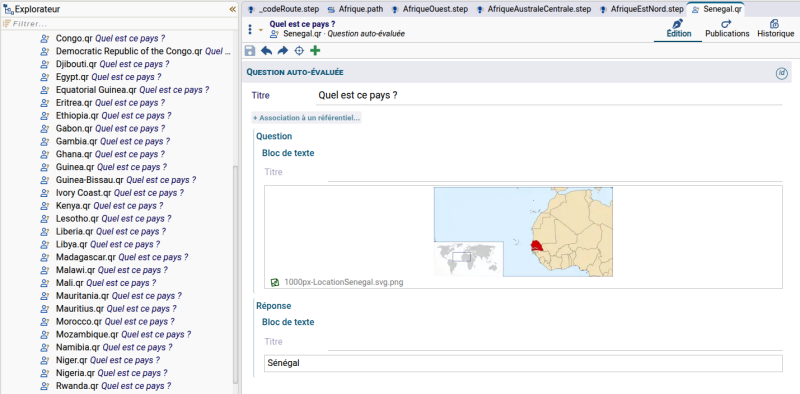Screen dimensions: 800x394
Task: Open Ethiopia.qr question
Action: coord(106,115)
